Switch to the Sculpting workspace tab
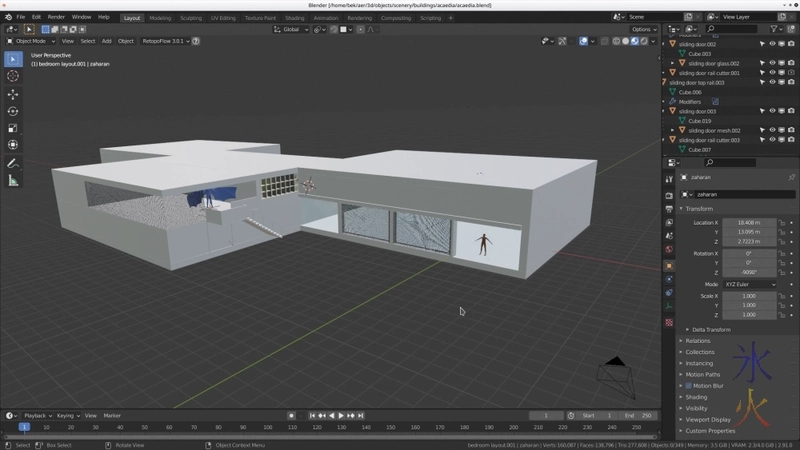Viewport: 800px width, 450px height. click(x=190, y=17)
